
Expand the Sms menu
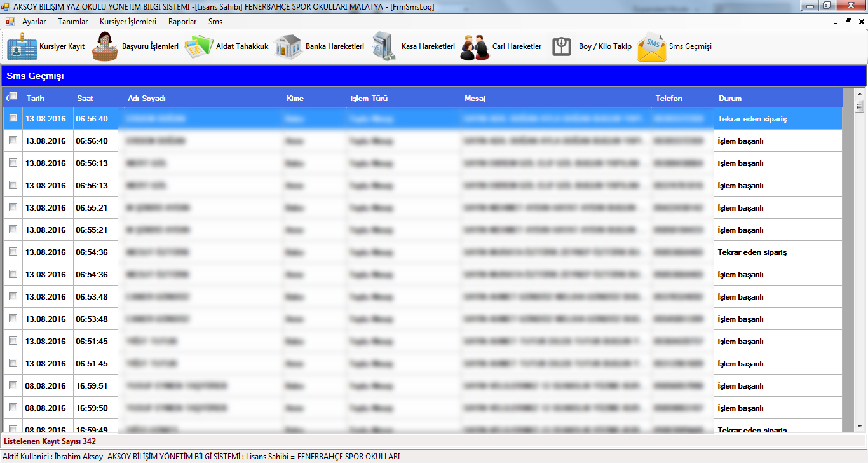coord(215,21)
